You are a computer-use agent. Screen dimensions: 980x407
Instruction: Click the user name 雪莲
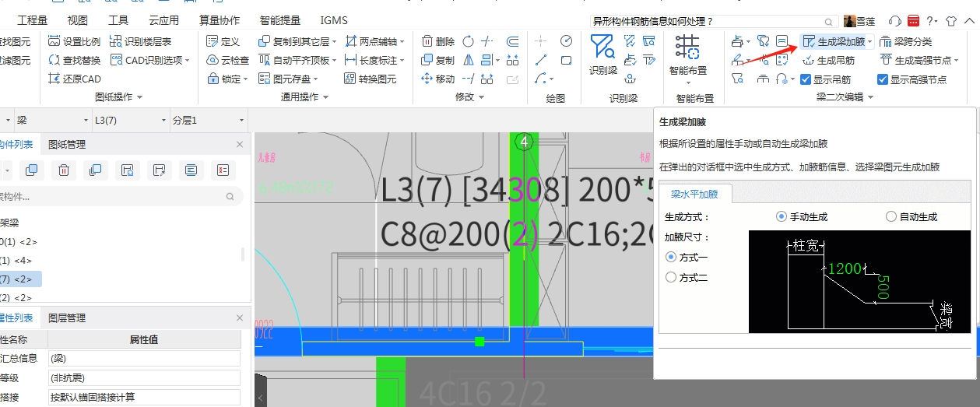(x=866, y=21)
